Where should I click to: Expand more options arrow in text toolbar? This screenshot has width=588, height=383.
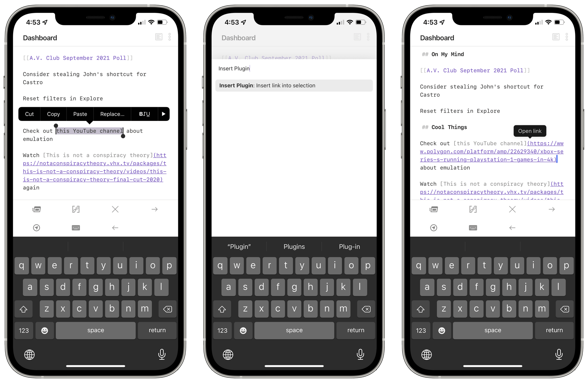tap(164, 114)
